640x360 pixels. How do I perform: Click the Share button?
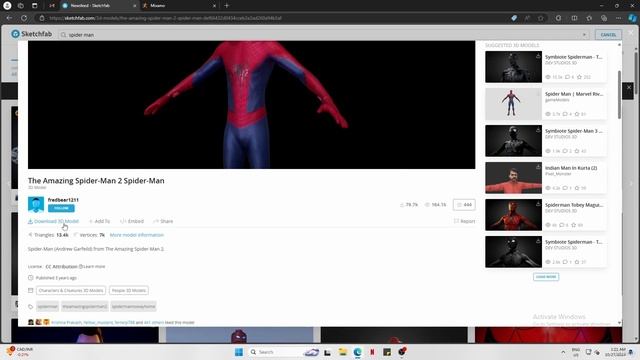coord(163,221)
